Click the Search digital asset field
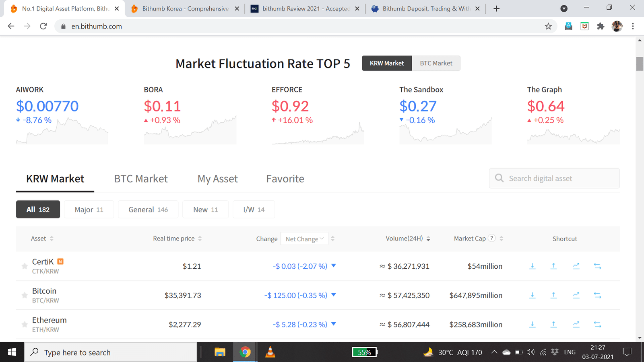Screen dimensions: 644x362 click(554, 178)
